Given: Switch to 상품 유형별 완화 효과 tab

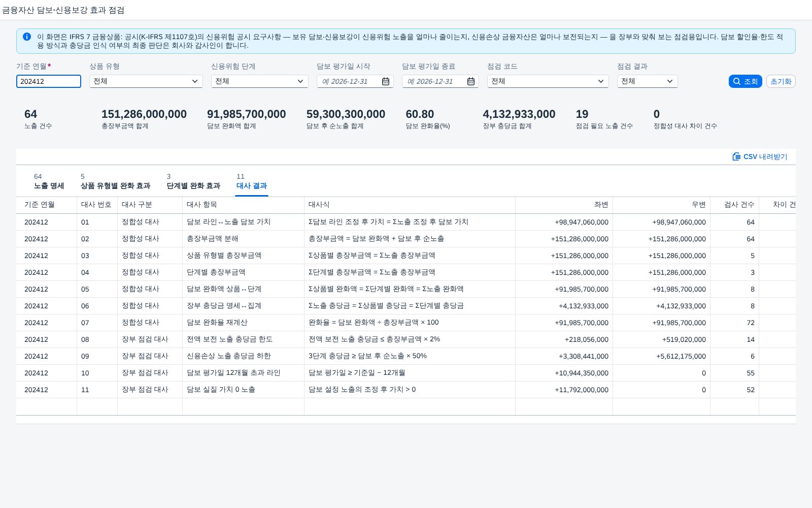Looking at the screenshot, I should 115,181.
